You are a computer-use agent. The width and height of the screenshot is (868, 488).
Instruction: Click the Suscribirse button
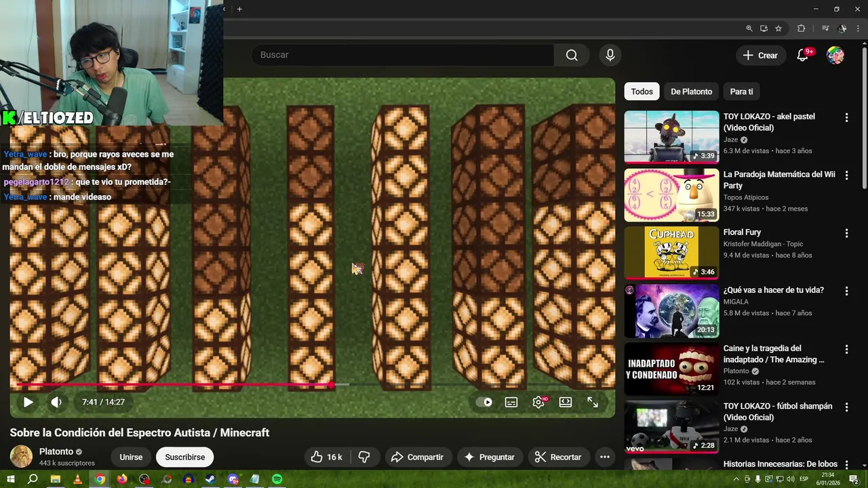(184, 457)
